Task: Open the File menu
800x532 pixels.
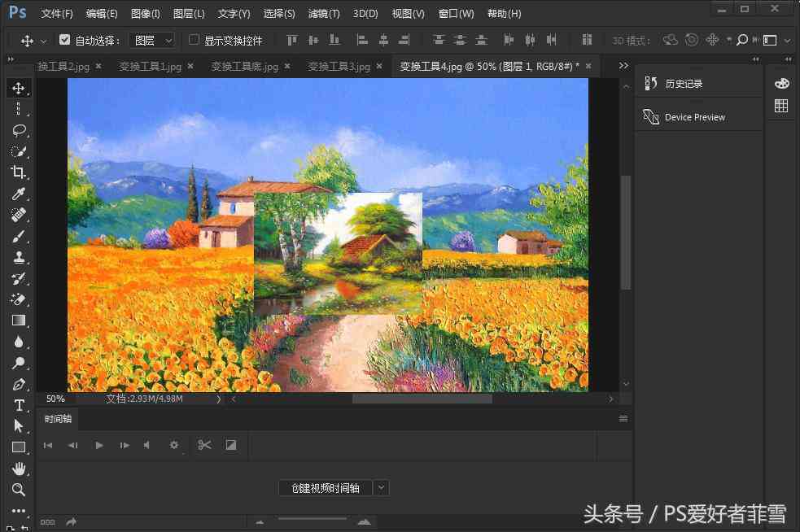Action: tap(57, 14)
